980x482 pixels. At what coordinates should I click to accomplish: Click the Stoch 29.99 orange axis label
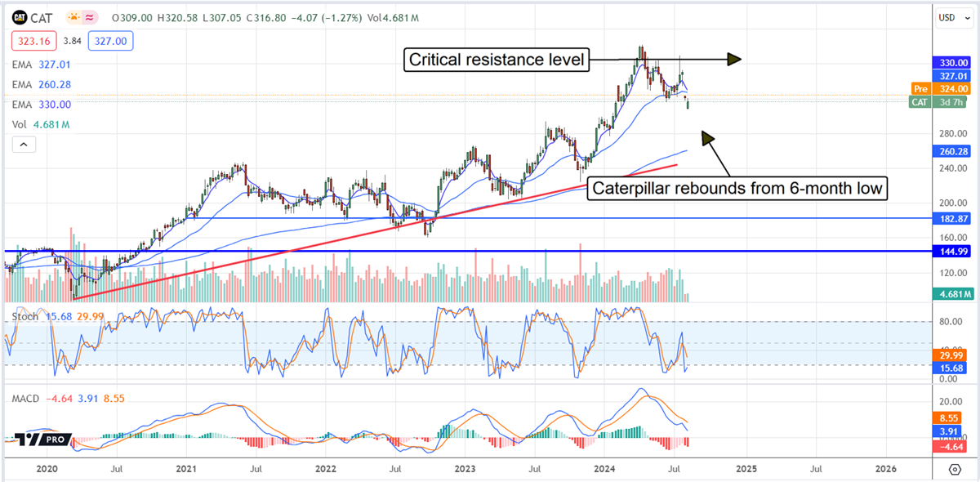951,355
